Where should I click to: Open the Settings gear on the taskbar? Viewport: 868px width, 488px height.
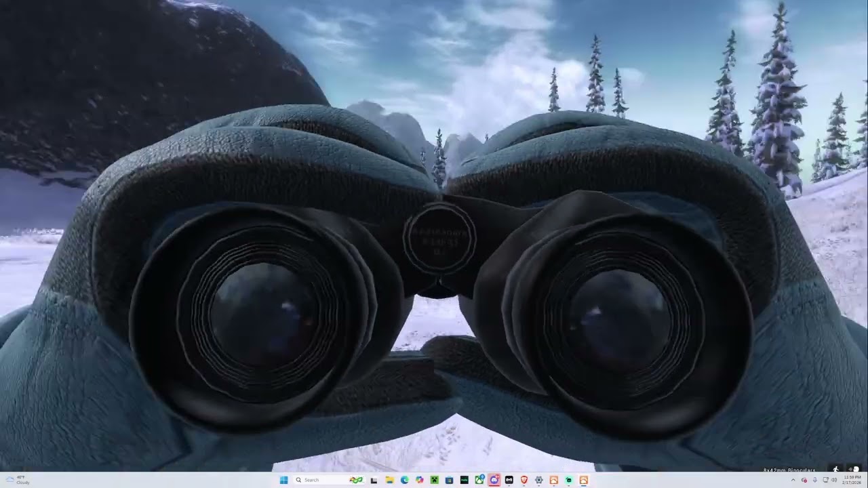pyautogui.click(x=538, y=480)
